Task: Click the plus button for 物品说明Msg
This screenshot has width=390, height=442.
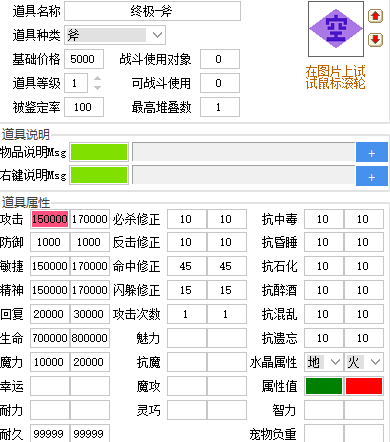Action: (x=372, y=152)
